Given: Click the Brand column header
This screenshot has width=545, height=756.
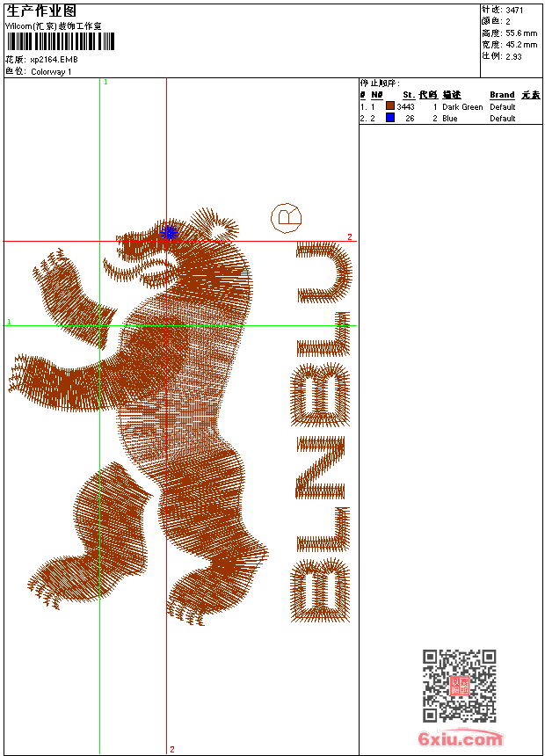Looking at the screenshot, I should [502, 95].
